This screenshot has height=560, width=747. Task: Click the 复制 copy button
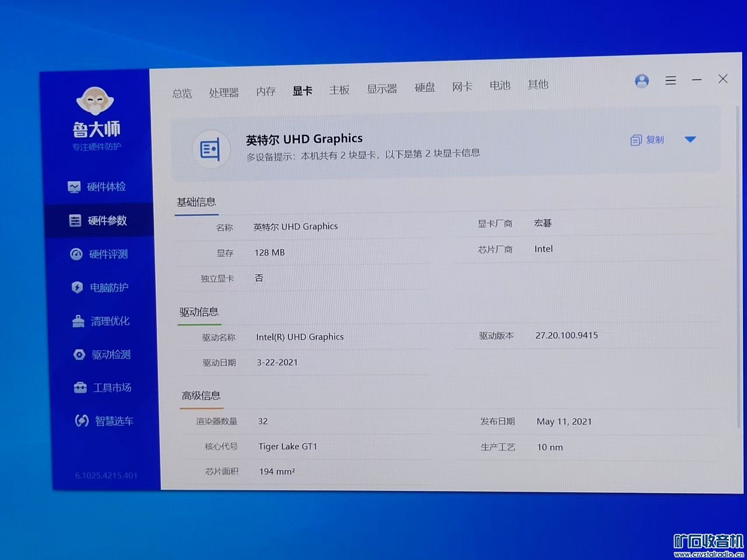(647, 140)
